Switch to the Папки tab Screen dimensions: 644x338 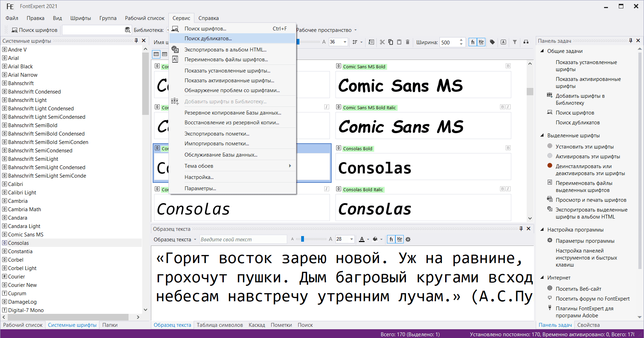tap(110, 325)
